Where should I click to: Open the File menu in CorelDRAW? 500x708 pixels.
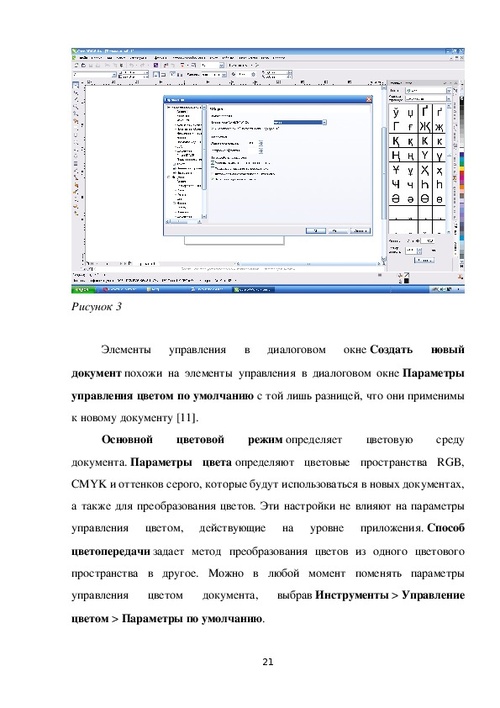(84, 58)
